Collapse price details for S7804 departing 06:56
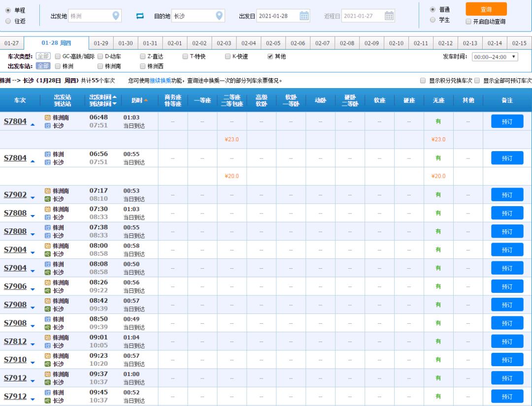Screen dimensions: 532x406 click(x=33, y=161)
